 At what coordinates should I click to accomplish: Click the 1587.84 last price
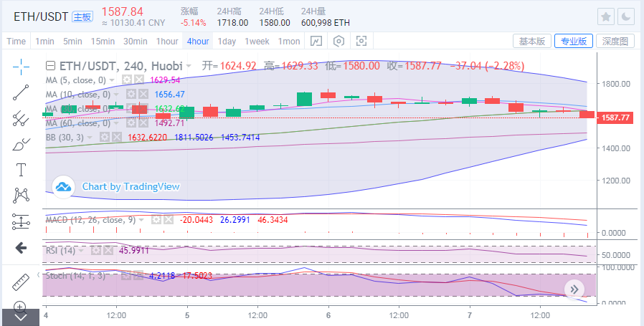pyautogui.click(x=123, y=11)
